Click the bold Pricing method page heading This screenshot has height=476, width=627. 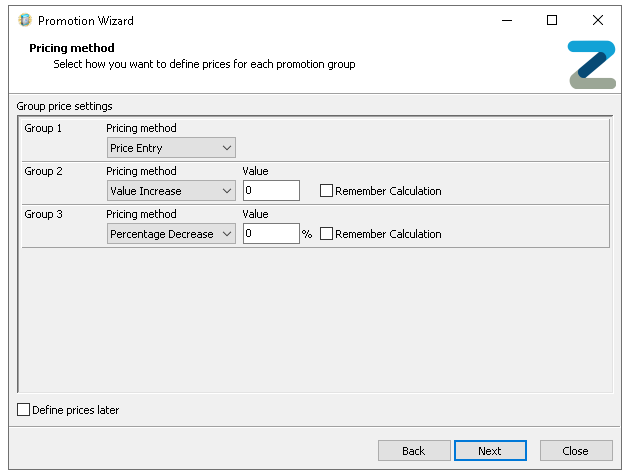point(71,48)
